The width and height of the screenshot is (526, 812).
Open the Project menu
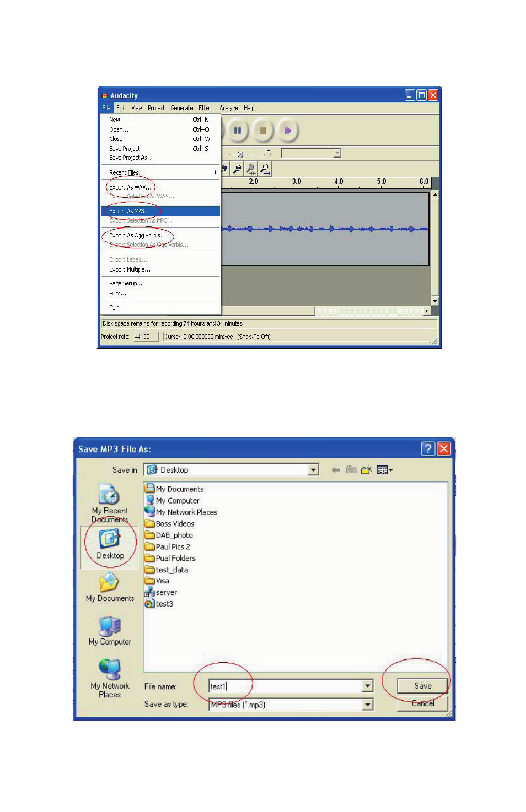pos(156,108)
